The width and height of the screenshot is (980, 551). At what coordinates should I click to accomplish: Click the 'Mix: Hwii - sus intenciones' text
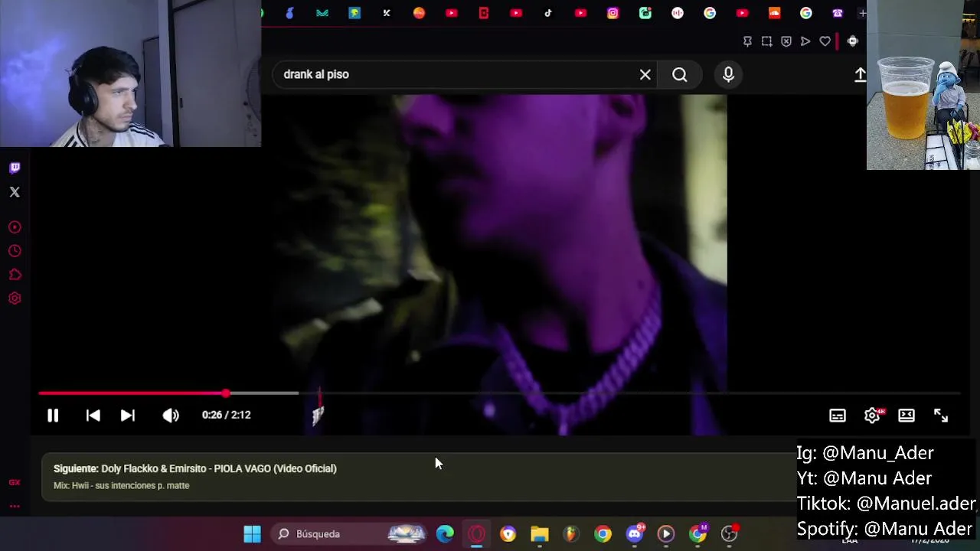pos(121,485)
